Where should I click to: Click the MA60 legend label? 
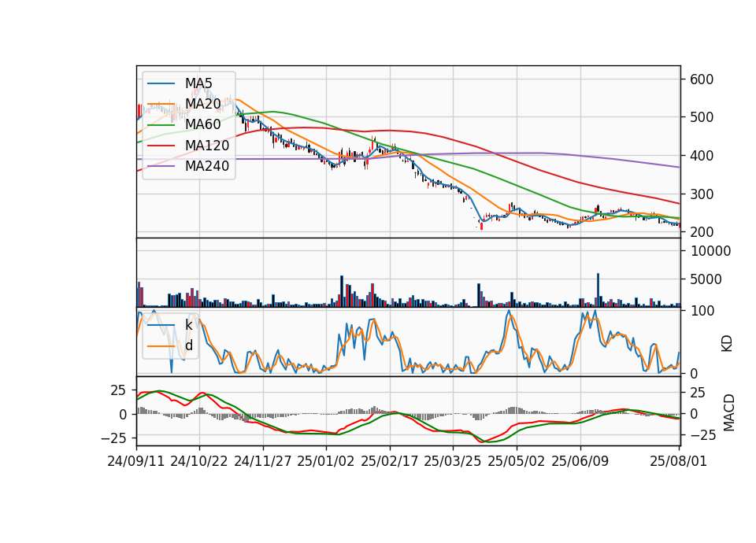(202, 124)
